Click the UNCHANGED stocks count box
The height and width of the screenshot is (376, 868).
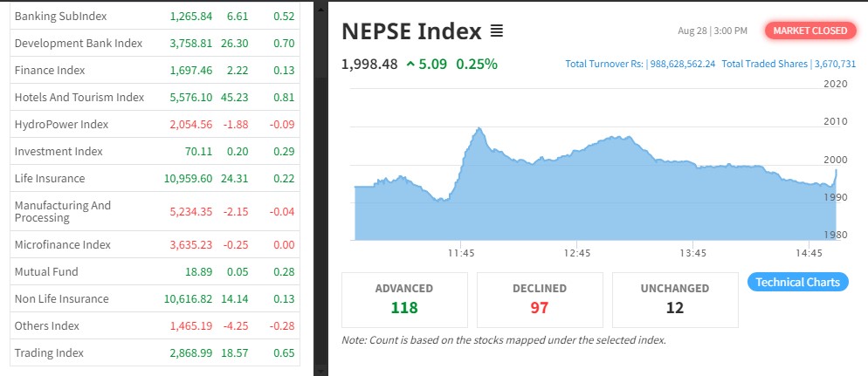(674, 298)
